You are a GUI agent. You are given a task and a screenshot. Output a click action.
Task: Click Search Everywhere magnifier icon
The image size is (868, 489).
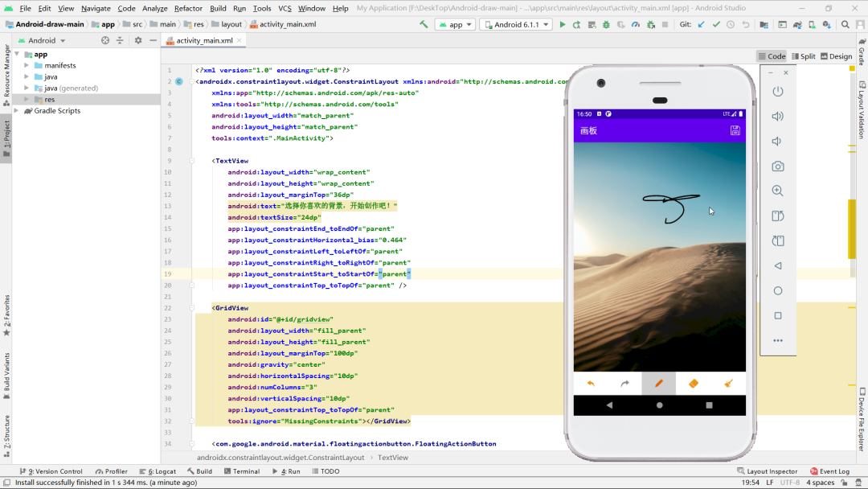tap(845, 24)
